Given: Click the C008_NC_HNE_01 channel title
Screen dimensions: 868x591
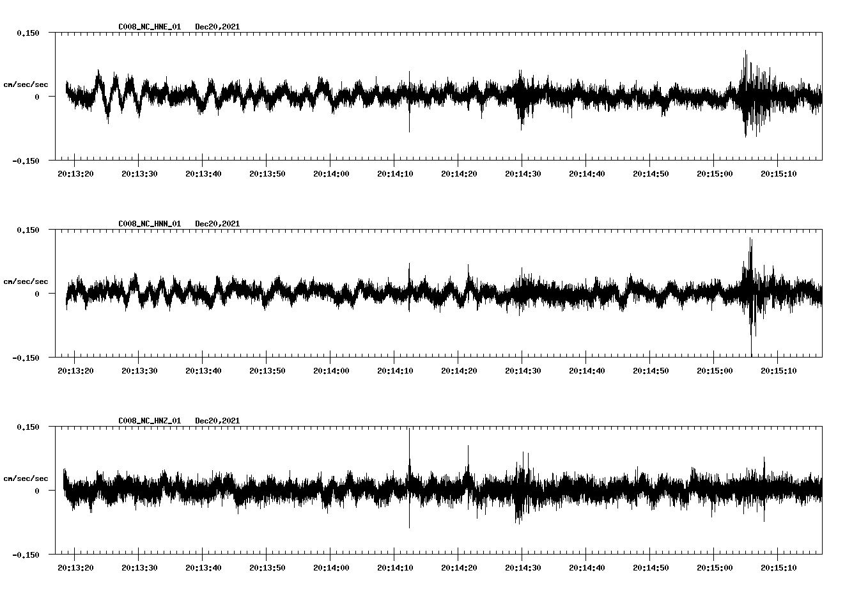Looking at the screenshot, I should (x=150, y=27).
